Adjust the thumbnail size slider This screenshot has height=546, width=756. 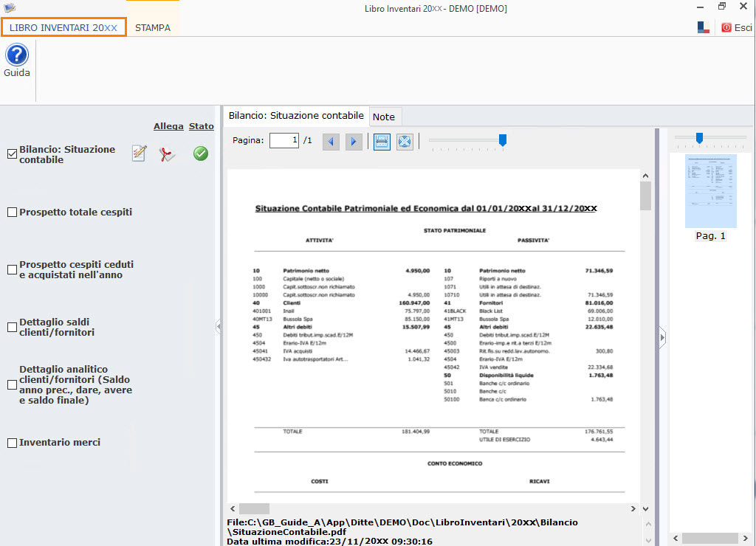click(x=699, y=138)
